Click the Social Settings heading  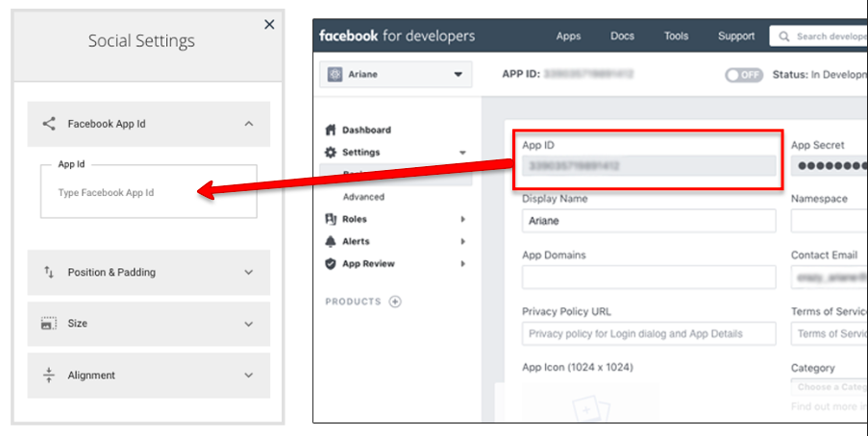pos(141,41)
